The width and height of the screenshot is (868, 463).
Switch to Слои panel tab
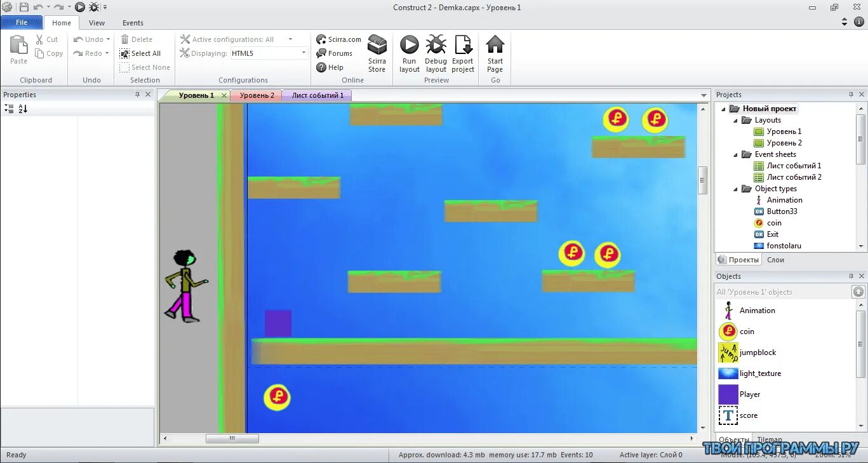tap(776, 260)
